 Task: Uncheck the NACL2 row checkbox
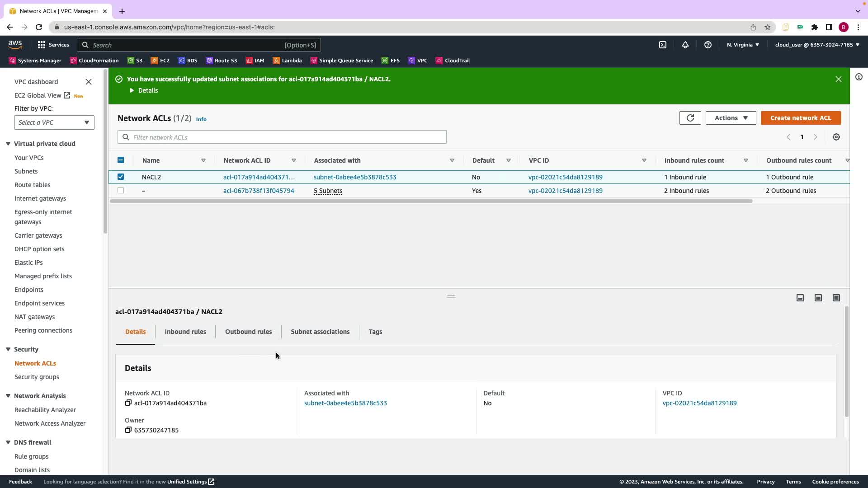pos(121,177)
